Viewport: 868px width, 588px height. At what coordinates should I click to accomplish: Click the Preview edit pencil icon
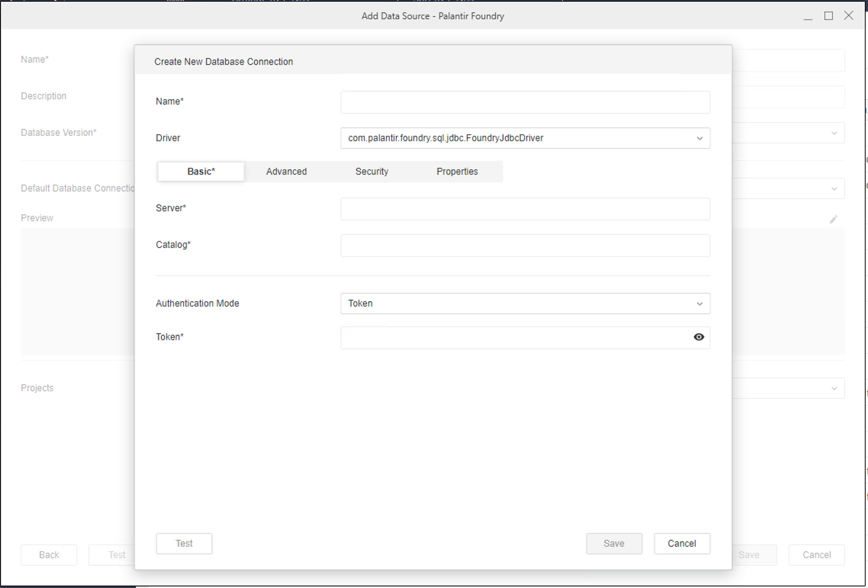(x=834, y=219)
